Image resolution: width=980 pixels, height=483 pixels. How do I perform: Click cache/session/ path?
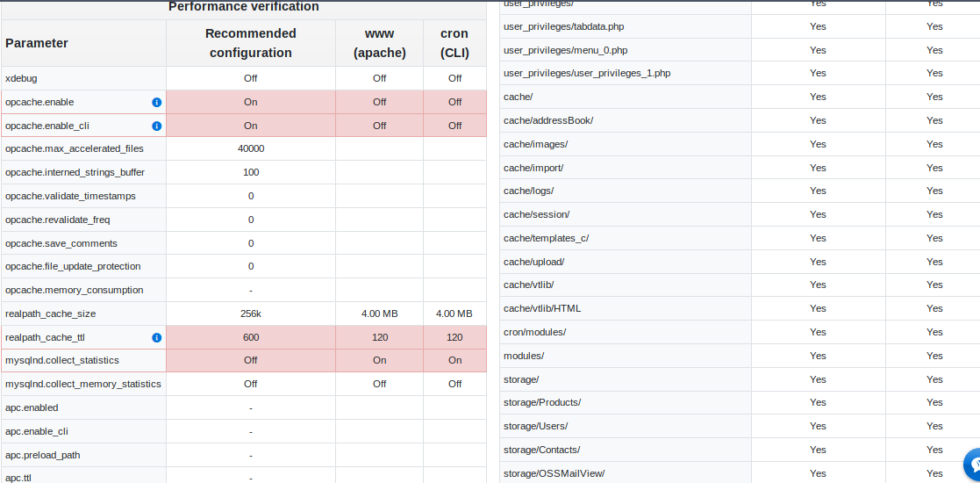[536, 214]
